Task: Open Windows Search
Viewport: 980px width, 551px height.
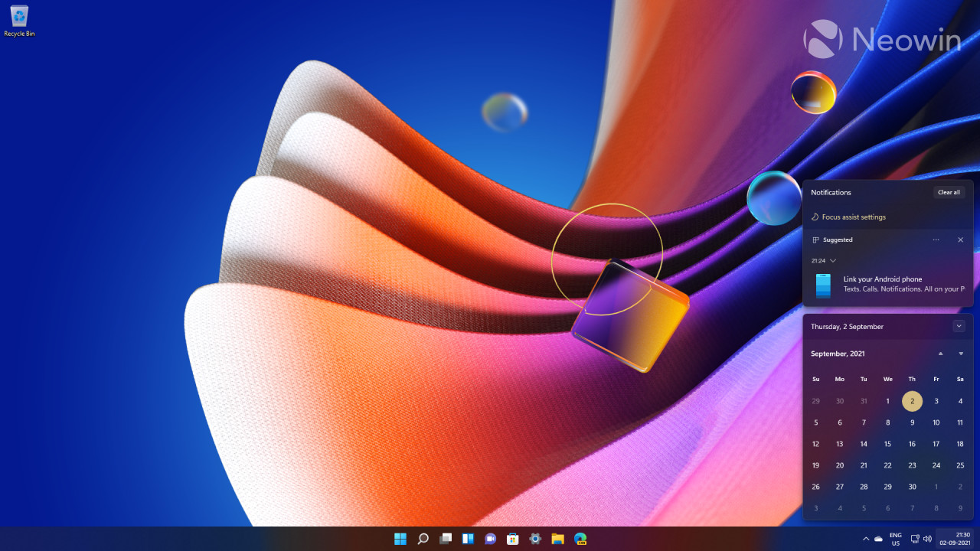Action: [x=423, y=539]
